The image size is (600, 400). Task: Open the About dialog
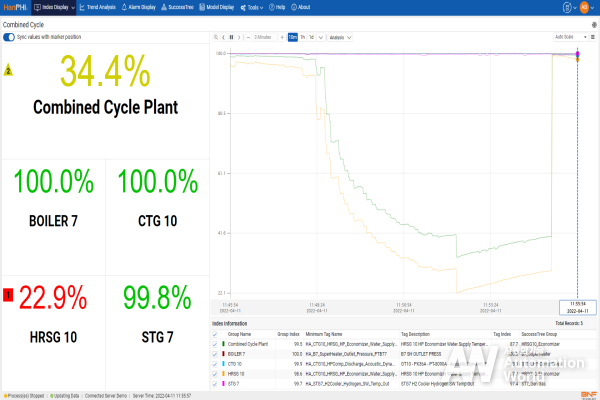pos(301,7)
